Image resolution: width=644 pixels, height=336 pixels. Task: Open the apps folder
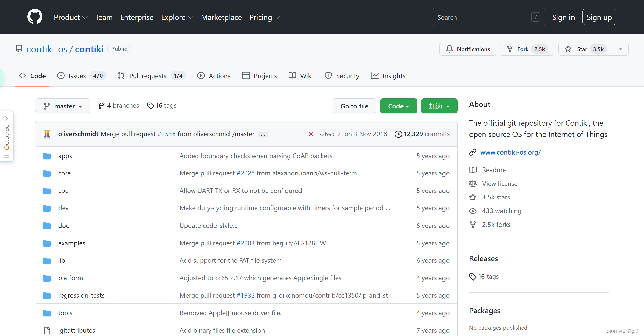65,156
